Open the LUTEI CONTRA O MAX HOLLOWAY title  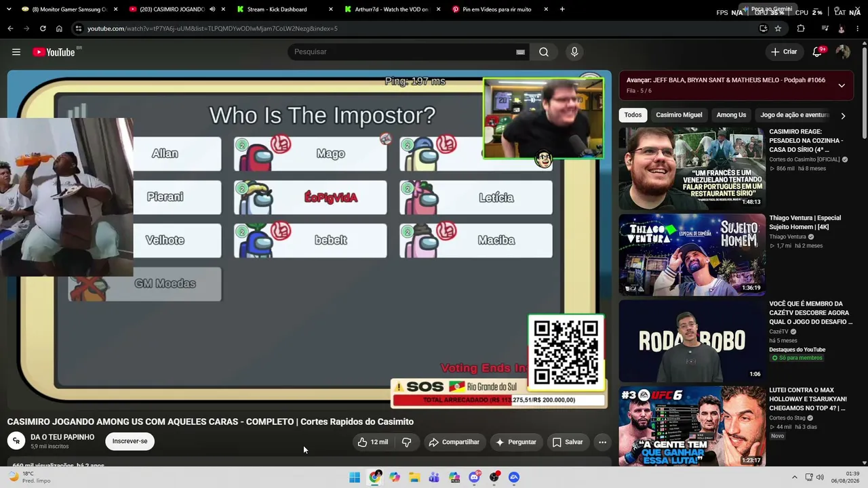tap(808, 399)
